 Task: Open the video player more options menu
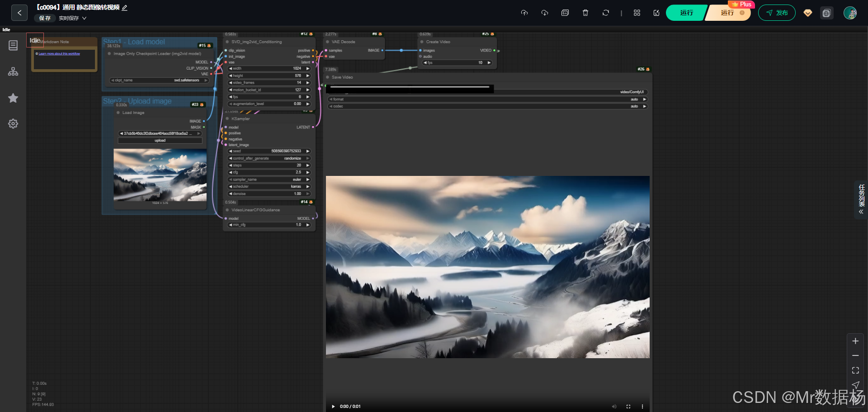point(642,407)
